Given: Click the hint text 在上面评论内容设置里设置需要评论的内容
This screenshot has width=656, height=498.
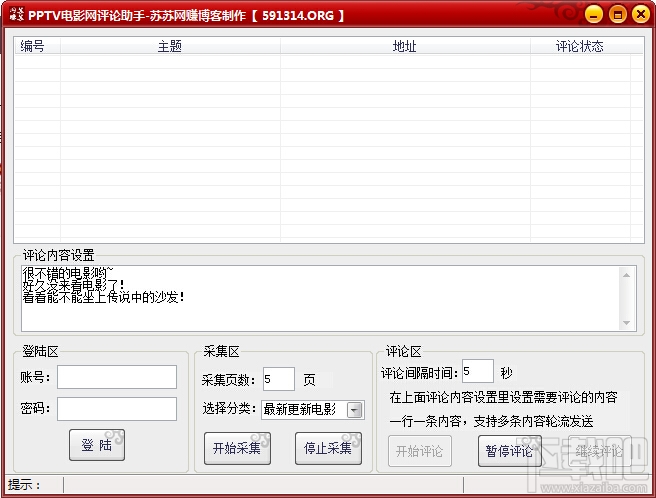Looking at the screenshot, I should coord(503,397).
